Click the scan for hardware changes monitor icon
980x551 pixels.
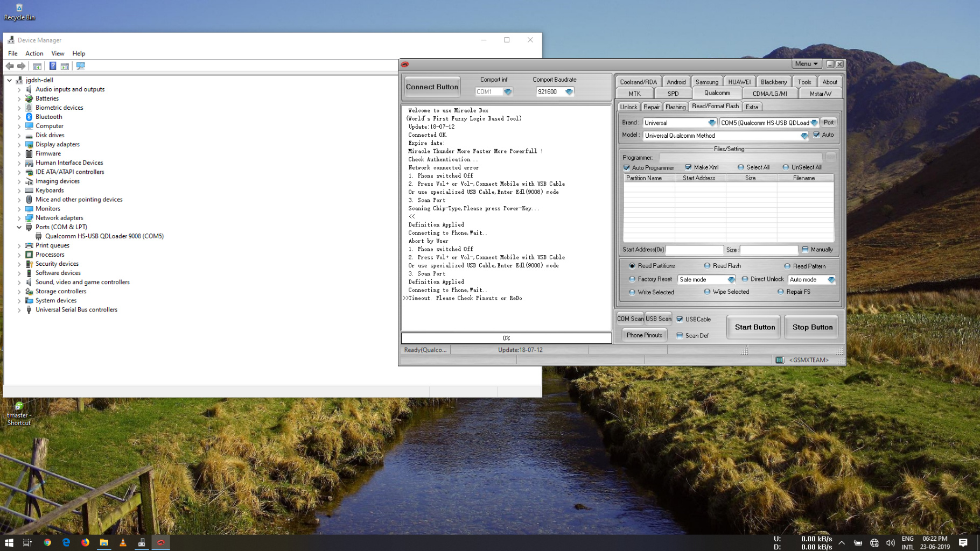tap(81, 66)
